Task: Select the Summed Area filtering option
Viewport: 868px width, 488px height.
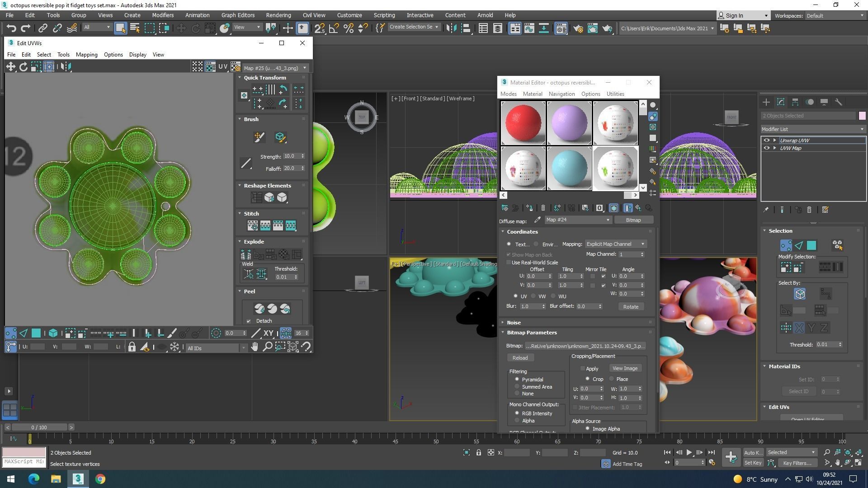Action: pyautogui.click(x=517, y=387)
